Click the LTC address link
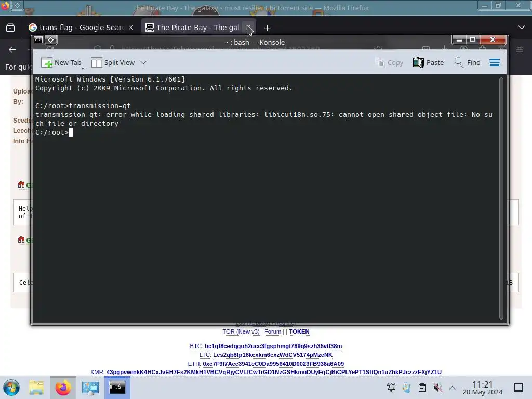532x399 pixels. click(x=273, y=355)
